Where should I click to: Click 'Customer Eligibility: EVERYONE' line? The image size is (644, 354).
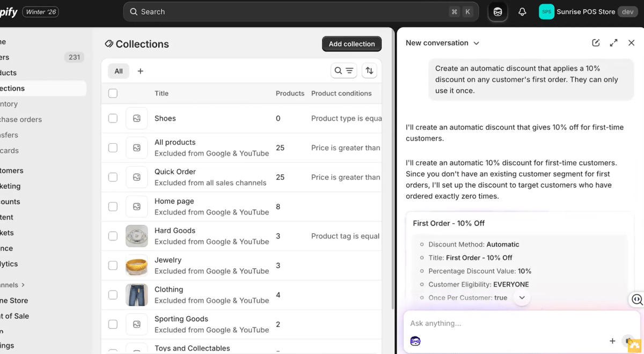click(479, 284)
